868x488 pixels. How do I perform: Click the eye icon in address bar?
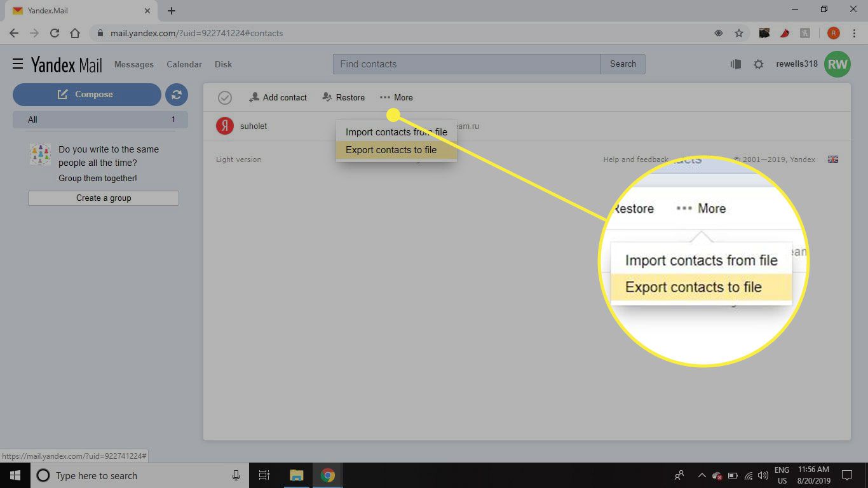pyautogui.click(x=719, y=33)
